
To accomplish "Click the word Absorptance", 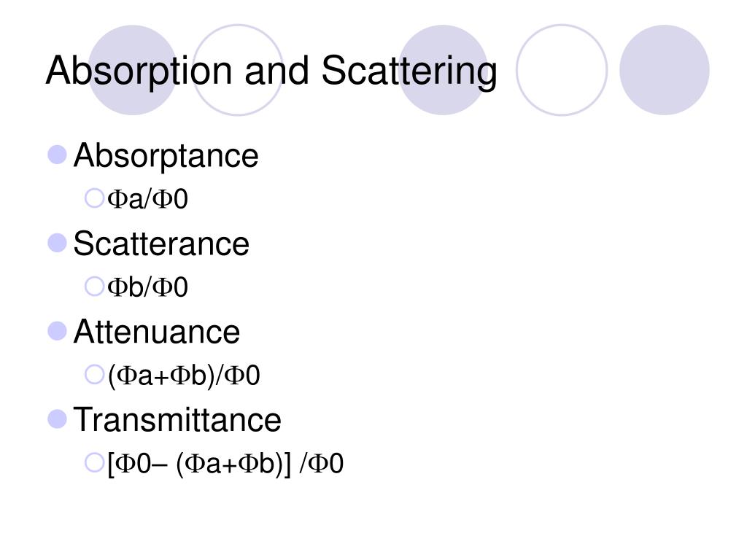I will coord(166,156).
